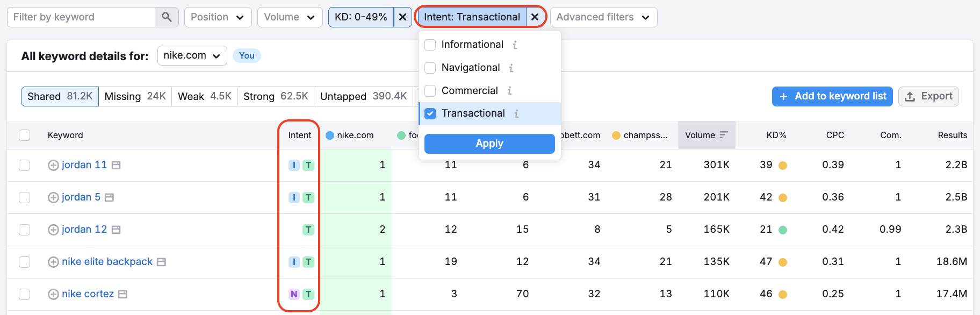This screenshot has height=315, width=980.
Task: Click the Volume column sort icon
Action: point(724,135)
